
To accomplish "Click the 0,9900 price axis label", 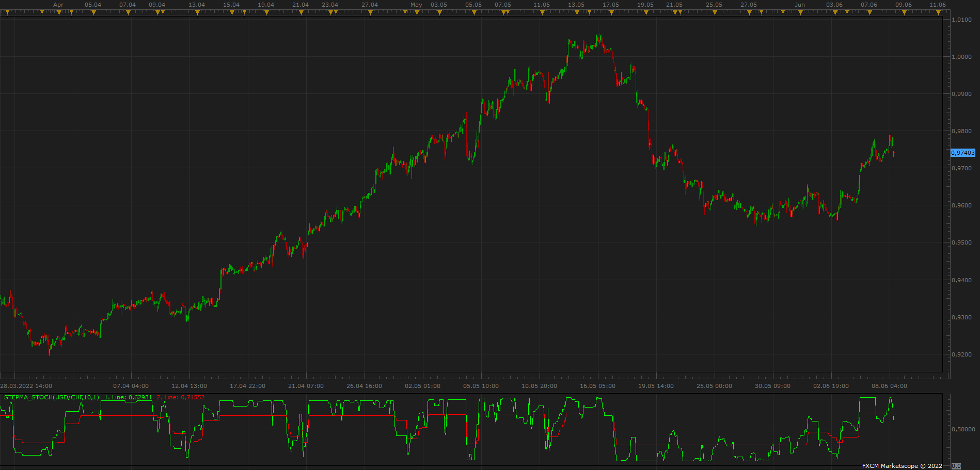I will pos(961,94).
